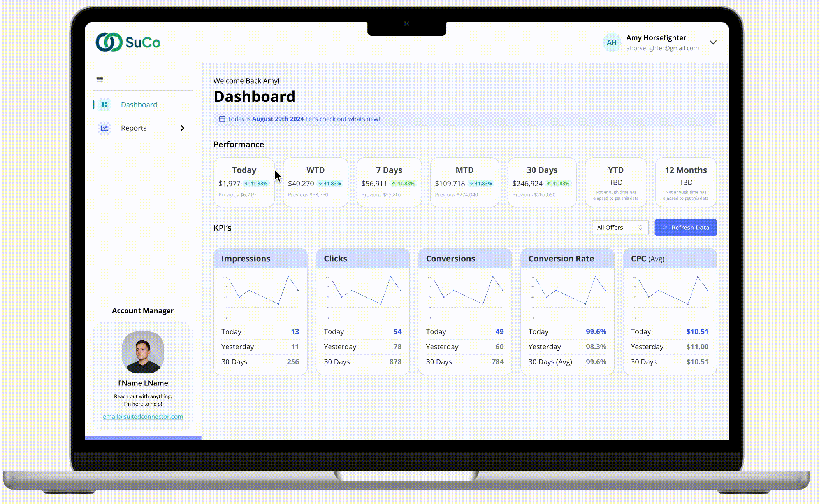
Task: Click Clicks 30 Days value 878
Action: coord(395,362)
